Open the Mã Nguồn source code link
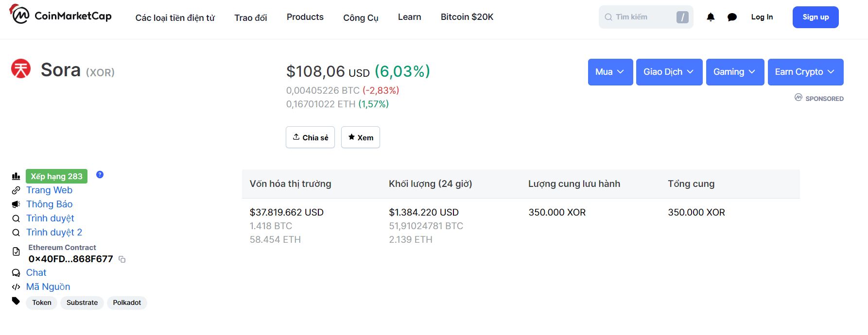This screenshot has height=335, width=868. click(x=48, y=287)
